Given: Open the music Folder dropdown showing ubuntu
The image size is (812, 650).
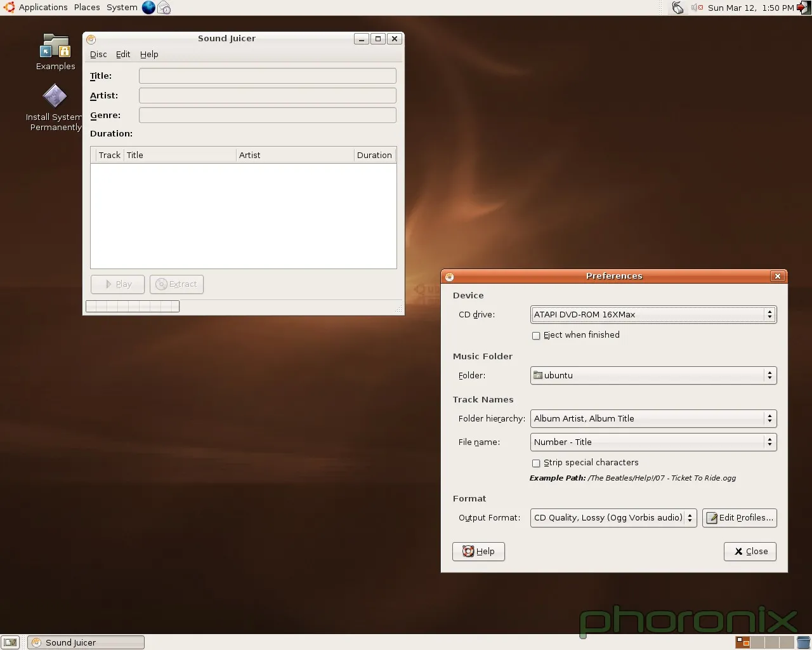Looking at the screenshot, I should point(653,376).
